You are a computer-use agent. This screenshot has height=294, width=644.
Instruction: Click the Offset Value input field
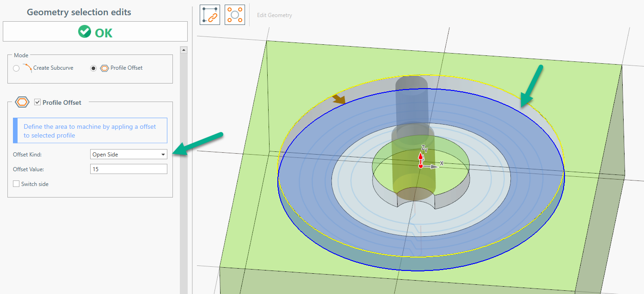tap(129, 169)
